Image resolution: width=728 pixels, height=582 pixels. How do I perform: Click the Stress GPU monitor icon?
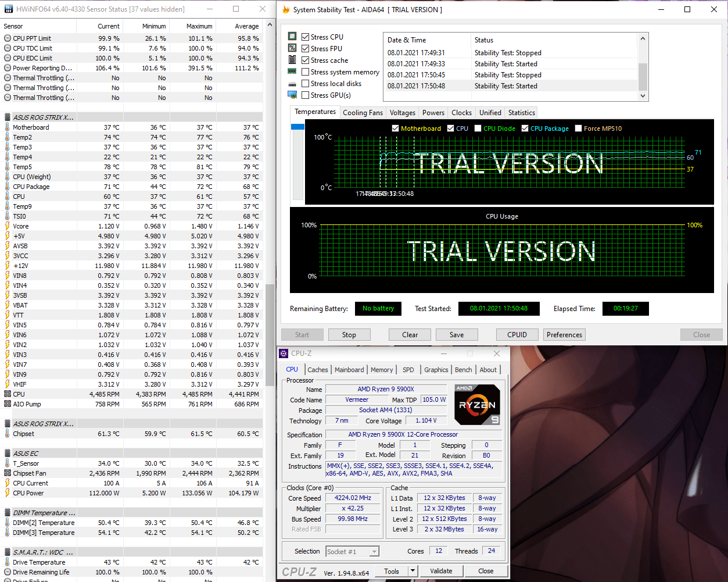pos(292,95)
